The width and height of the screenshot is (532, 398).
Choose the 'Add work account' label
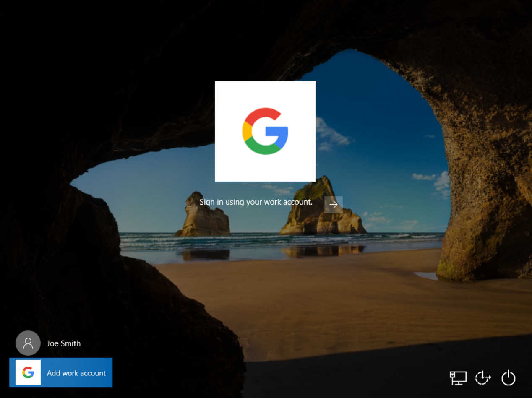[x=76, y=373]
